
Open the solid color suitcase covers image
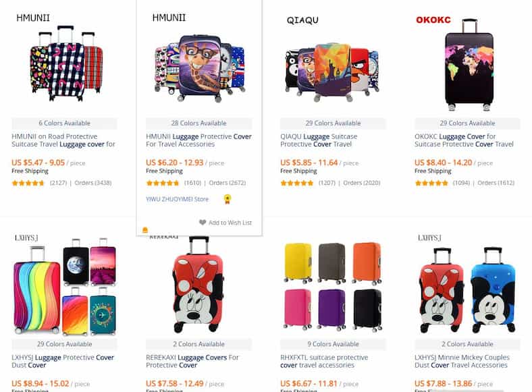[x=333, y=286]
